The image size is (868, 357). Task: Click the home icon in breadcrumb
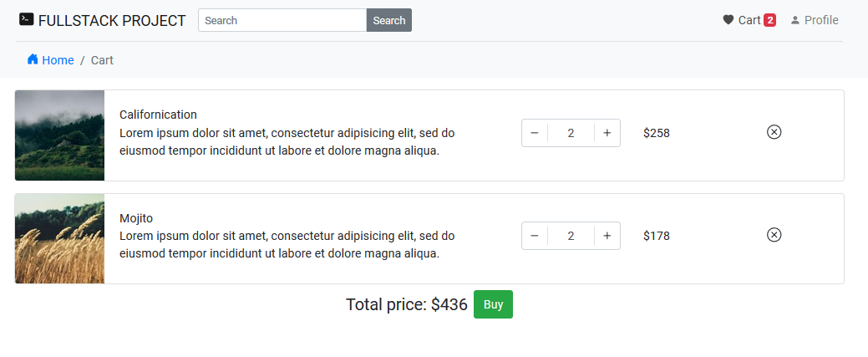pos(33,59)
